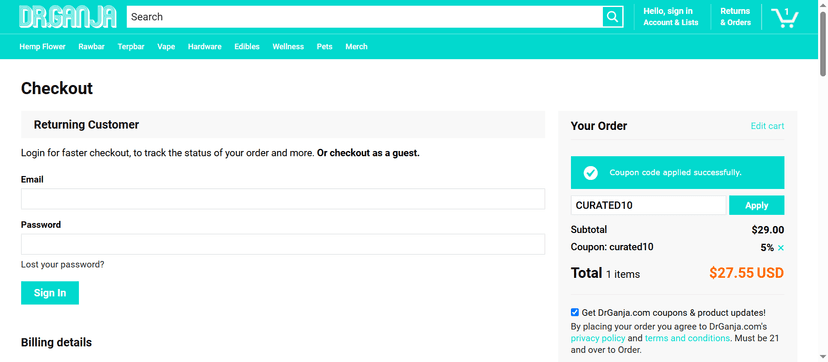Open the shopping cart icon
The image size is (828, 362).
(x=785, y=18)
